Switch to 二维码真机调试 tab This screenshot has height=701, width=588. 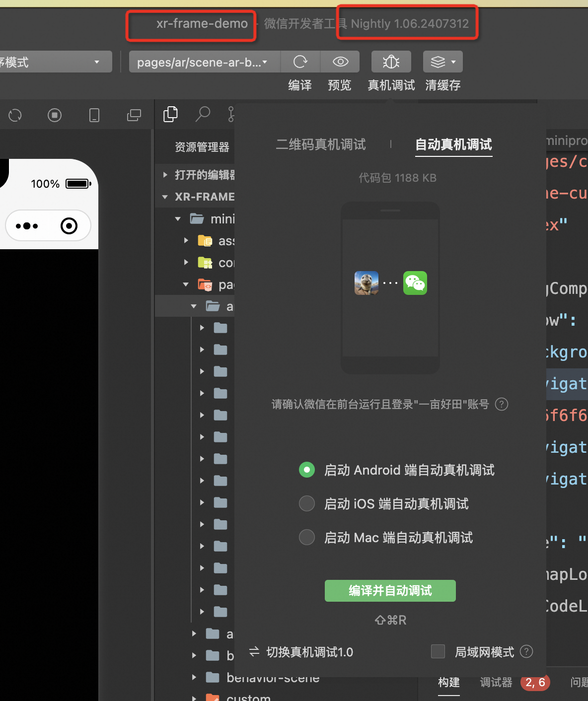[321, 144]
